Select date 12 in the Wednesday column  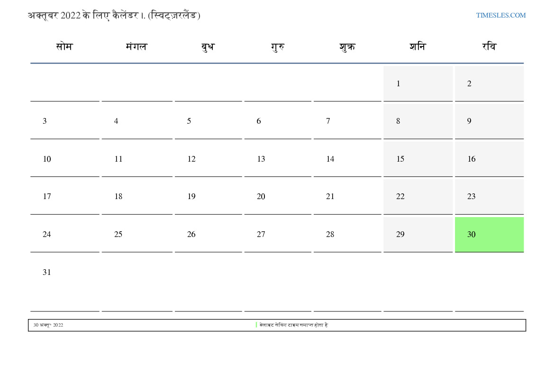tap(191, 159)
